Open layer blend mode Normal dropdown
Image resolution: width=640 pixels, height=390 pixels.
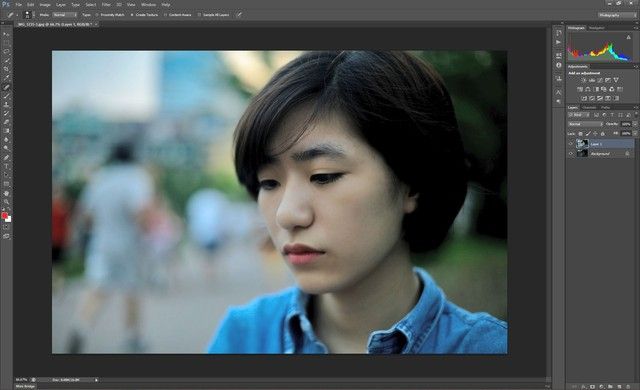pyautogui.click(x=585, y=124)
